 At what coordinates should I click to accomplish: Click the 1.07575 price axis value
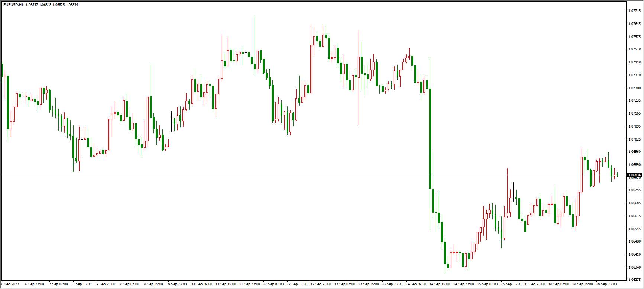[x=634, y=37]
